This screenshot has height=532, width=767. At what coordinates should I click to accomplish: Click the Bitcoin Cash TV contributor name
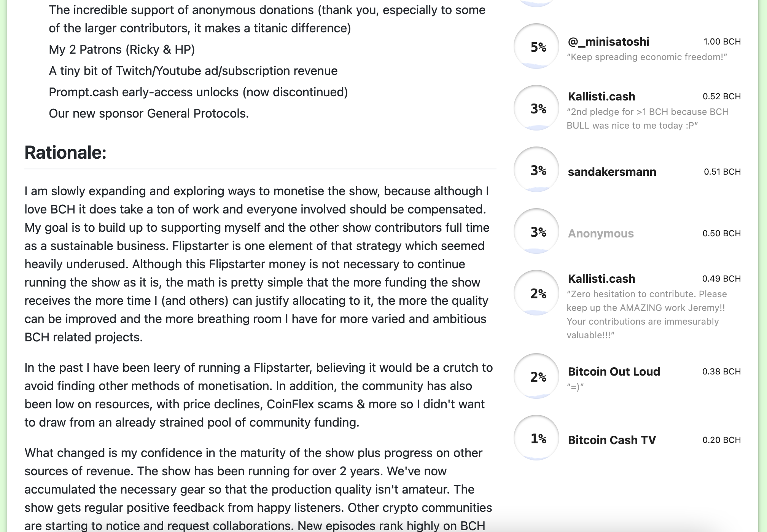612,440
